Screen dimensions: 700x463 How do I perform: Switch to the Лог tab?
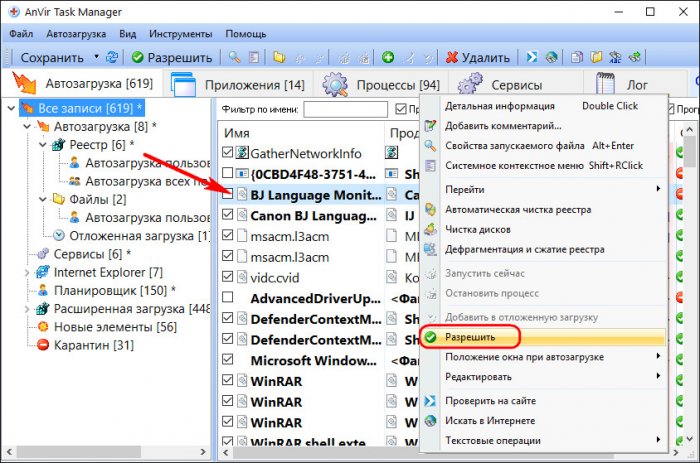[623, 84]
